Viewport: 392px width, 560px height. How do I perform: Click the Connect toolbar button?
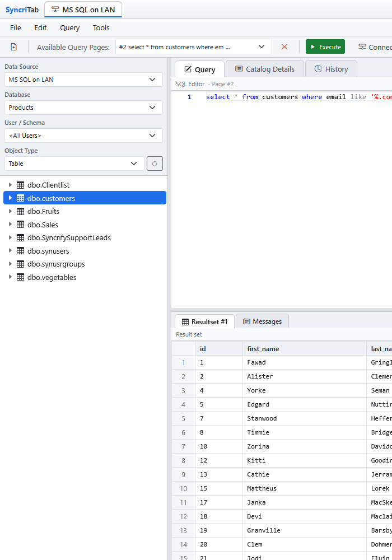click(375, 47)
